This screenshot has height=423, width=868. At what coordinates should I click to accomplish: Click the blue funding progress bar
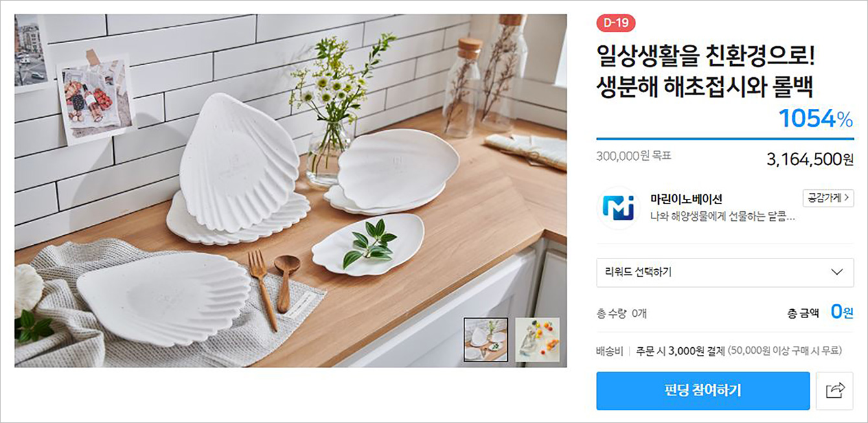click(x=725, y=139)
